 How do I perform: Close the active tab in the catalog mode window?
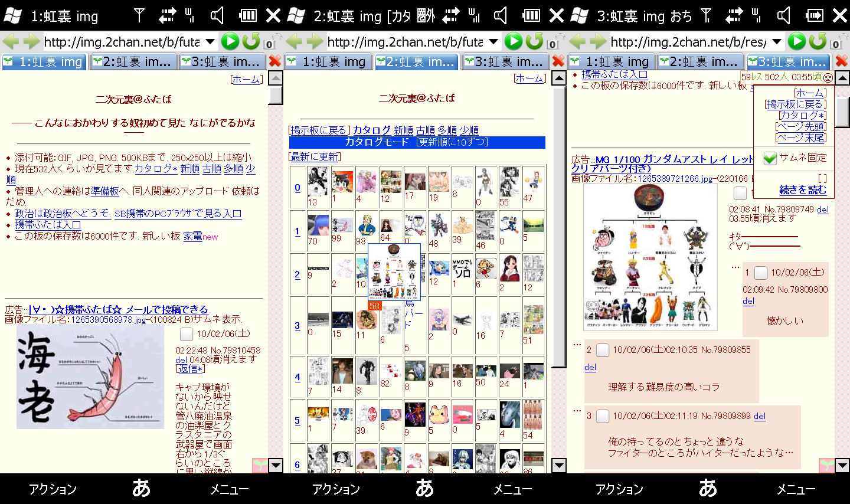[x=558, y=61]
